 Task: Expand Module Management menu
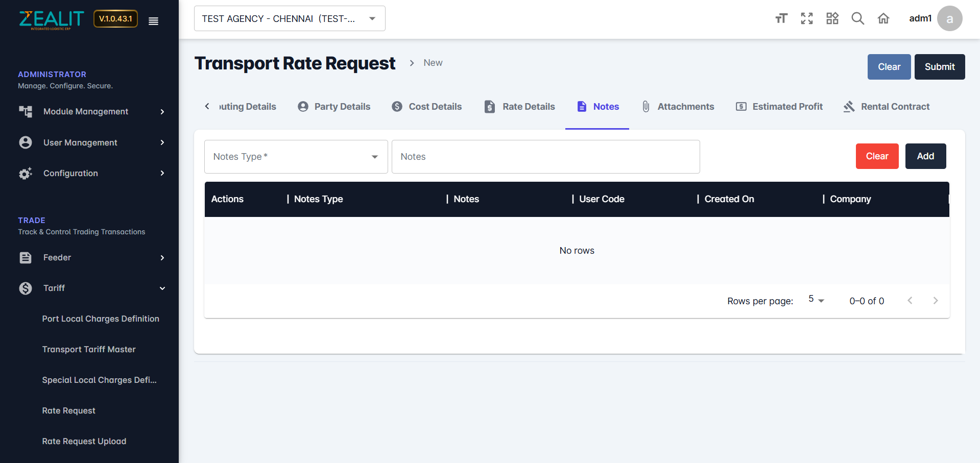click(x=92, y=112)
